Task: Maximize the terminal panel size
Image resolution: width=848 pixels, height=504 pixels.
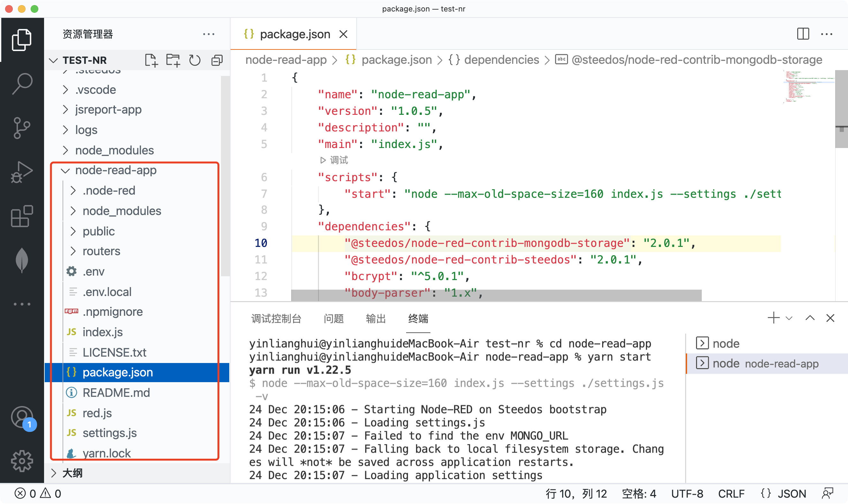Action: pyautogui.click(x=810, y=318)
